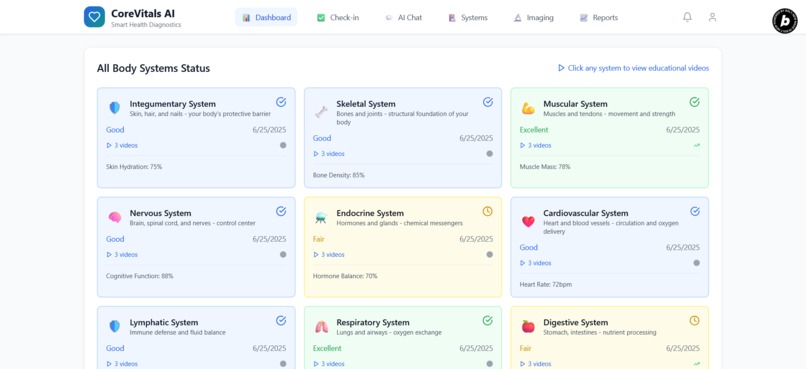Image resolution: width=806 pixels, height=369 pixels.
Task: Select the Endocrine System card title
Action: [x=370, y=213]
